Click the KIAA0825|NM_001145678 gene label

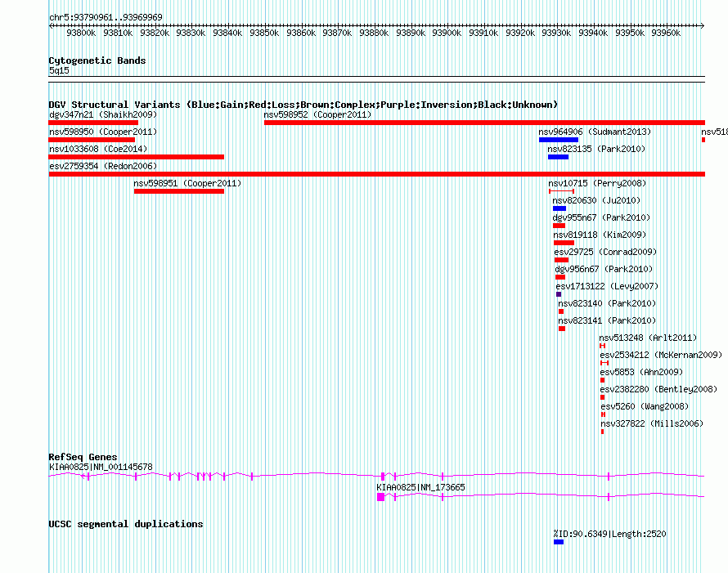pyautogui.click(x=101, y=467)
